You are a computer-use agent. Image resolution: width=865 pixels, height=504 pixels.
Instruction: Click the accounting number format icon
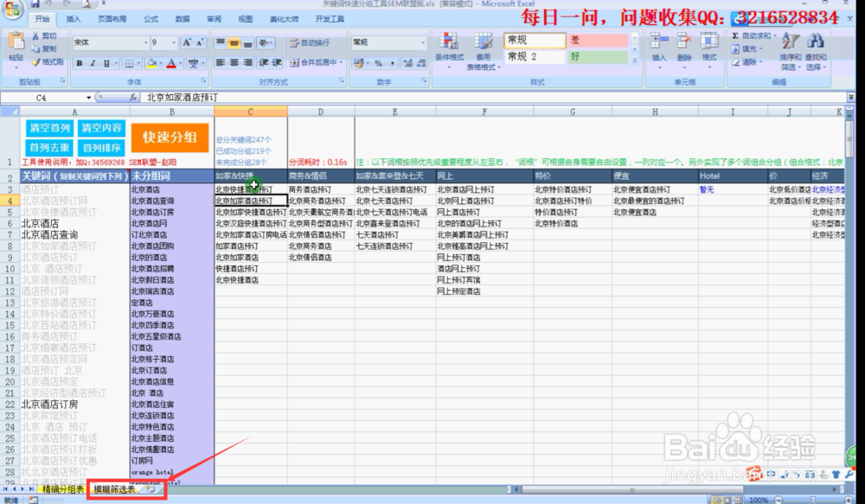click(x=358, y=63)
